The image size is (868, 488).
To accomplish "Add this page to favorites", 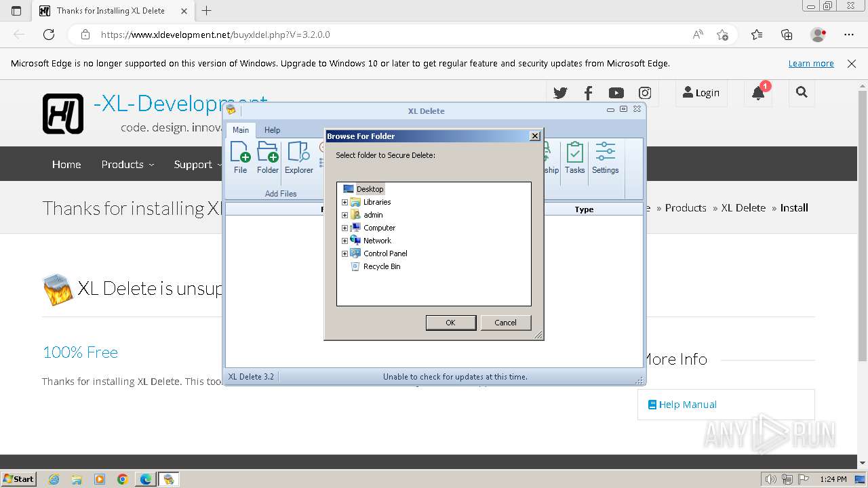I will (x=723, y=35).
